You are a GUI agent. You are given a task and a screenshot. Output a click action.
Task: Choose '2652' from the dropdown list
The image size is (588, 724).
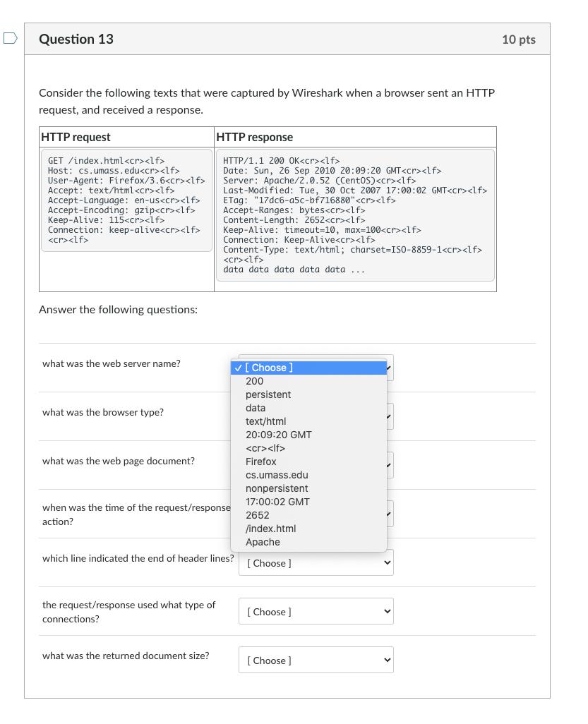[308, 515]
